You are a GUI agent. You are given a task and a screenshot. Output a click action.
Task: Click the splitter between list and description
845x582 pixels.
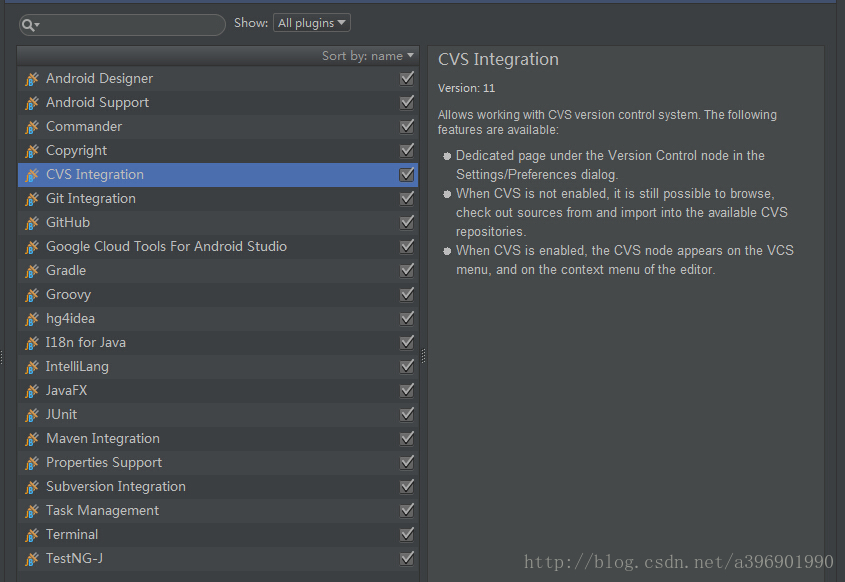[x=424, y=355]
